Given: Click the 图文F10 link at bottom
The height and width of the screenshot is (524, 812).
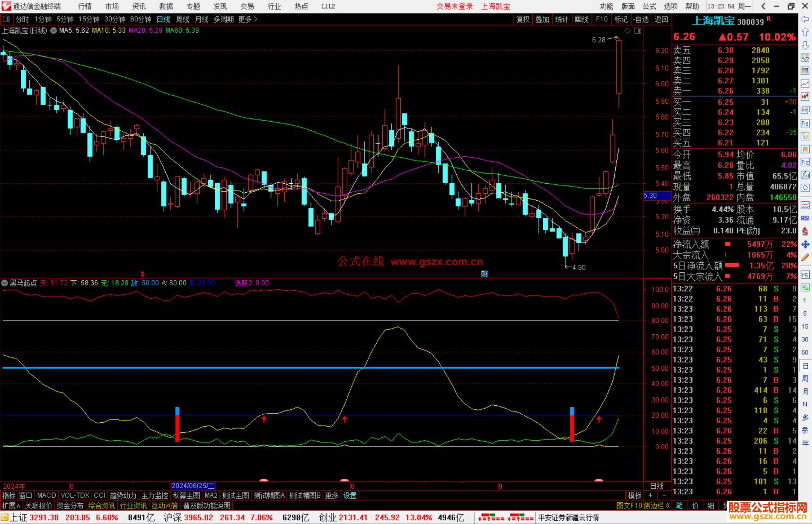Looking at the screenshot, I should pyautogui.click(x=629, y=506).
